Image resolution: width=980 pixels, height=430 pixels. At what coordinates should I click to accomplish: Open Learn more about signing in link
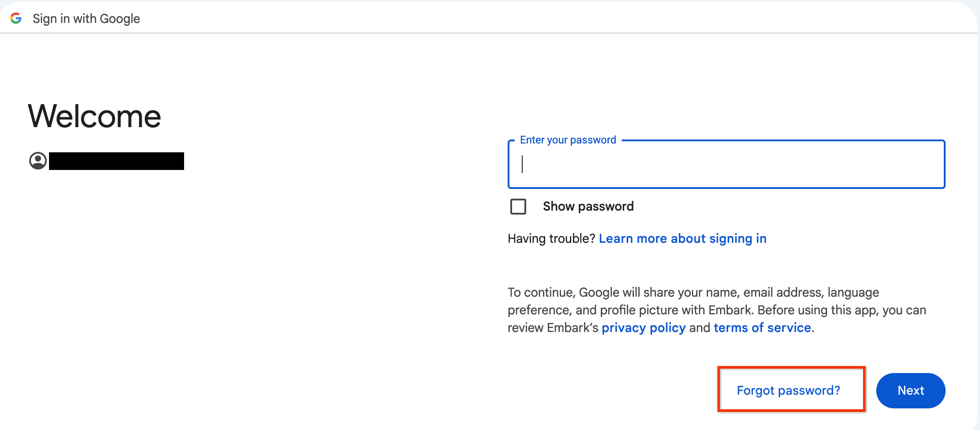click(682, 238)
